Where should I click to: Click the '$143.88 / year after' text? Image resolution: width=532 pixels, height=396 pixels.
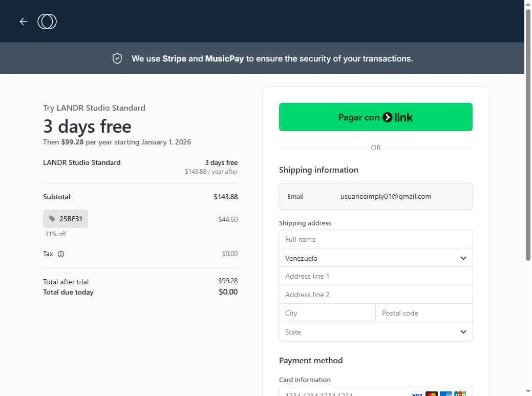(211, 172)
